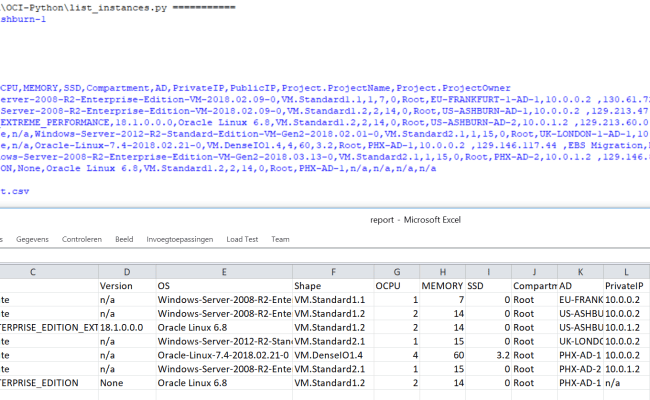Select column D header in Excel
The height and width of the screenshot is (400, 650).
click(x=127, y=272)
